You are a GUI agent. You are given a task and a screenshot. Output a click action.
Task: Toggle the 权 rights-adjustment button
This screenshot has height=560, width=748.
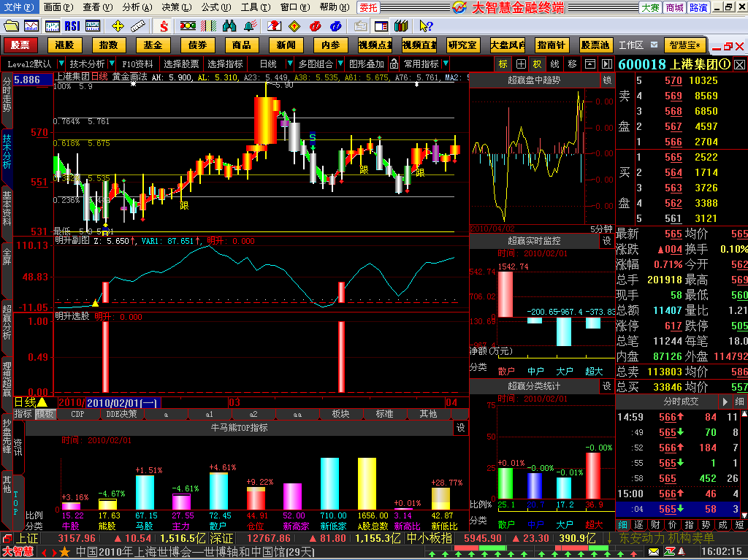538,64
